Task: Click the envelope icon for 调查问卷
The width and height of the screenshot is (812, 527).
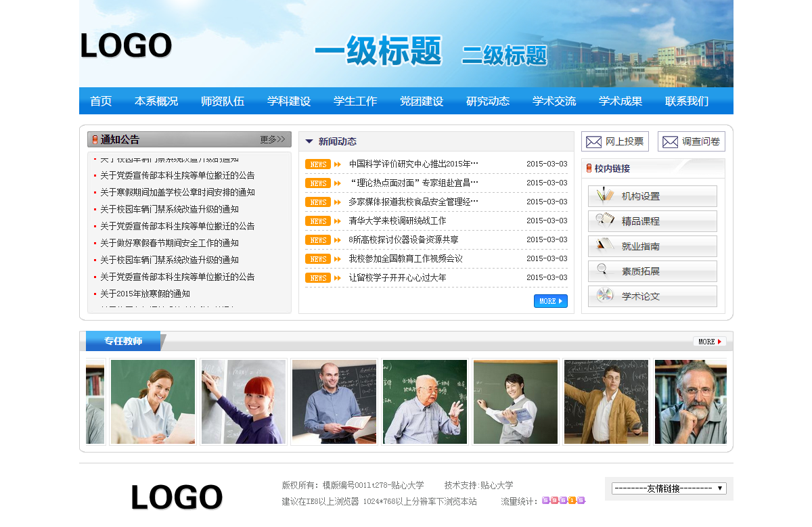Action: point(670,142)
